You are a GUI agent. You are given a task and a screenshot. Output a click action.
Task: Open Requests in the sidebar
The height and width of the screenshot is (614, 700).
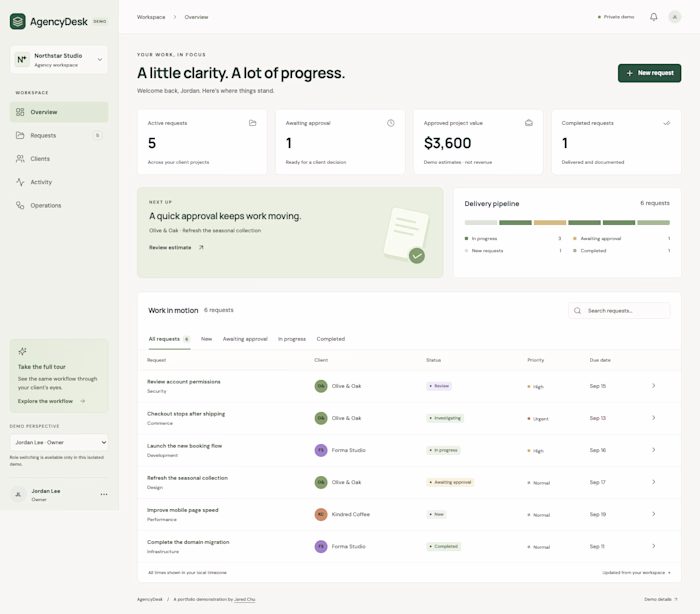point(59,135)
